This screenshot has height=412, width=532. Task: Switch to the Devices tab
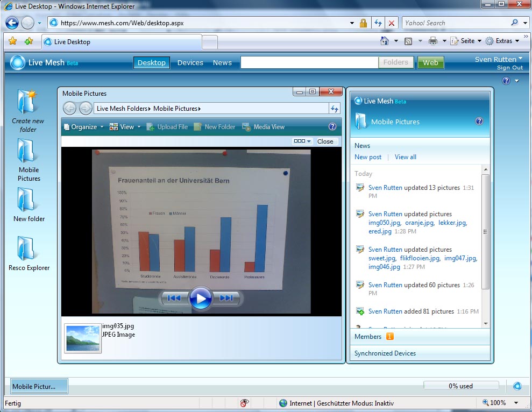(190, 62)
